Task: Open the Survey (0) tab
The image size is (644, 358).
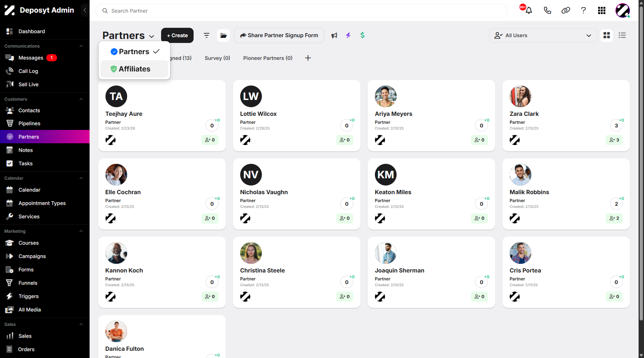Action: [x=217, y=58]
